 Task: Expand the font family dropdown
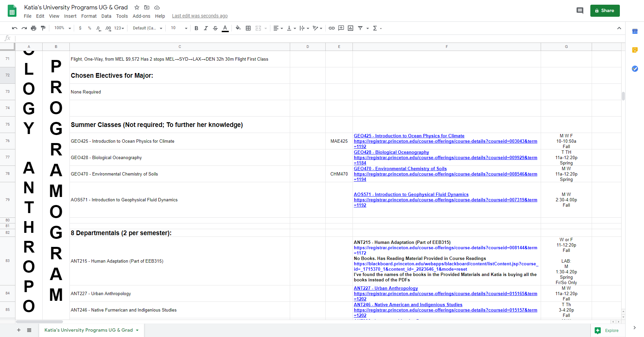pyautogui.click(x=148, y=28)
